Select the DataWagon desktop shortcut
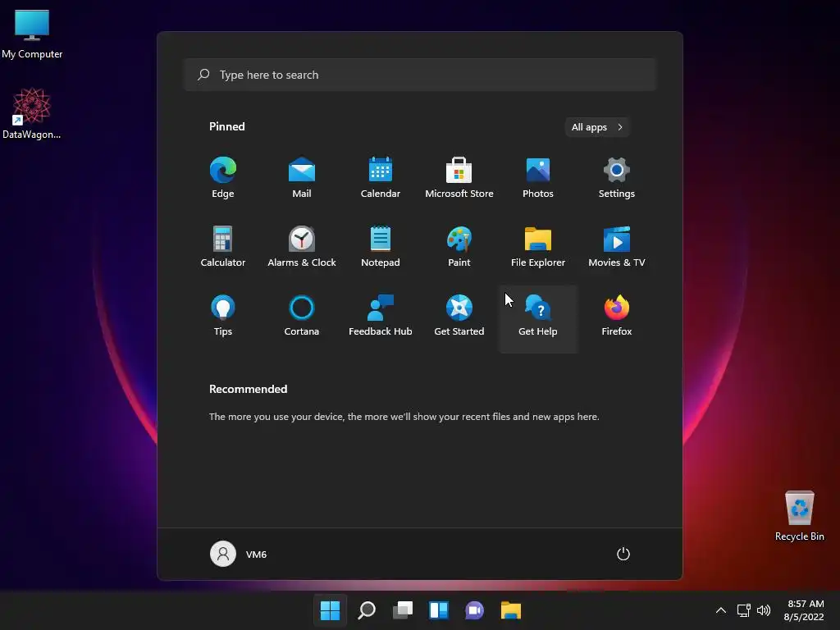 coord(32,113)
